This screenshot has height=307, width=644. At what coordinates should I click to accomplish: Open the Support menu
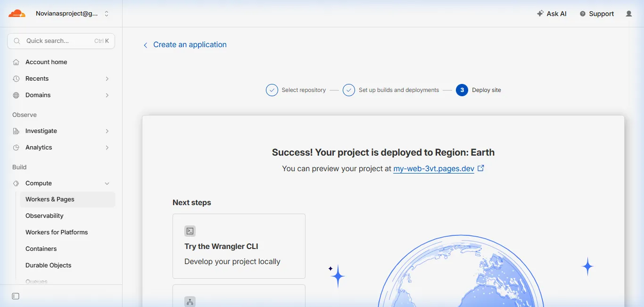pyautogui.click(x=597, y=14)
